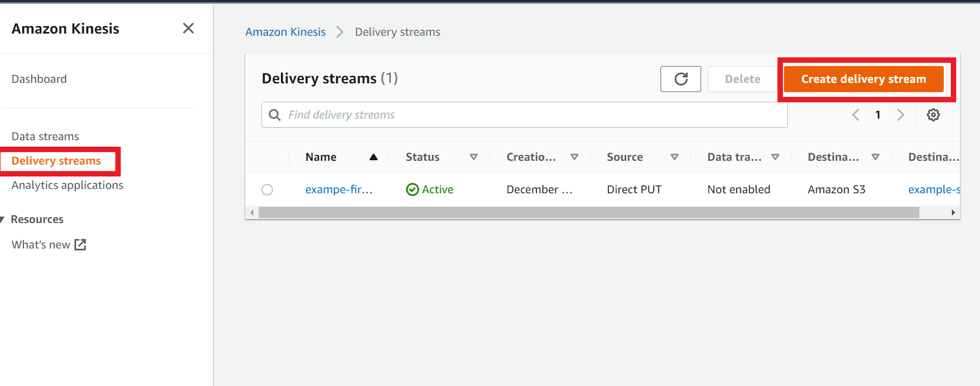Select page number 1
The width and height of the screenshot is (980, 386).
coord(878,115)
